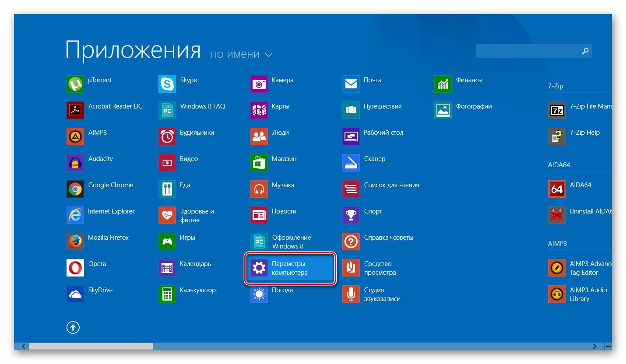Open 7-Zip File Manager icon

click(x=556, y=110)
